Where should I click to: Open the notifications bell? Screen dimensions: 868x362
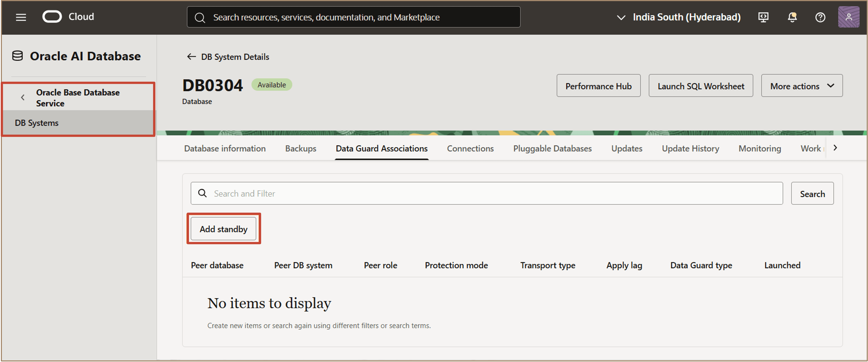tap(792, 17)
